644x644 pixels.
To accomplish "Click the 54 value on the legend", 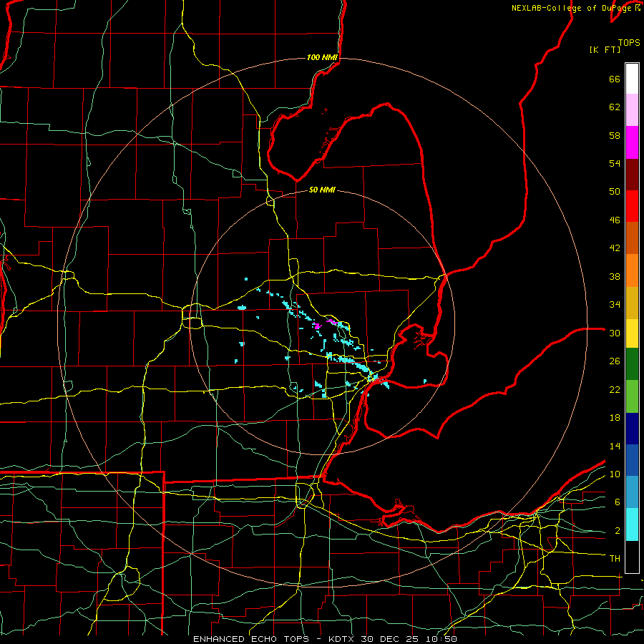I will pos(615,163).
